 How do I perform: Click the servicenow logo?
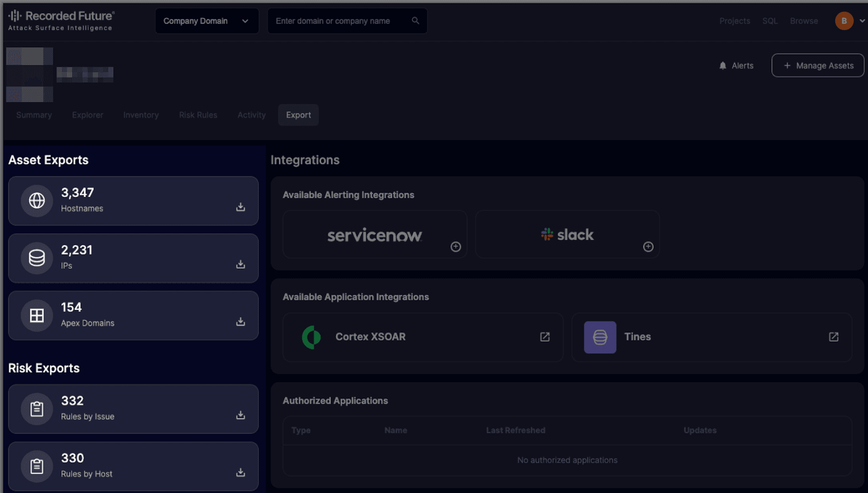(x=374, y=235)
